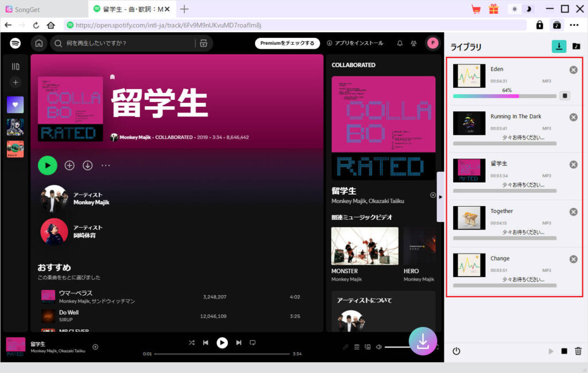Open the converted files folder tab
The width and height of the screenshot is (588, 373).
576,46
